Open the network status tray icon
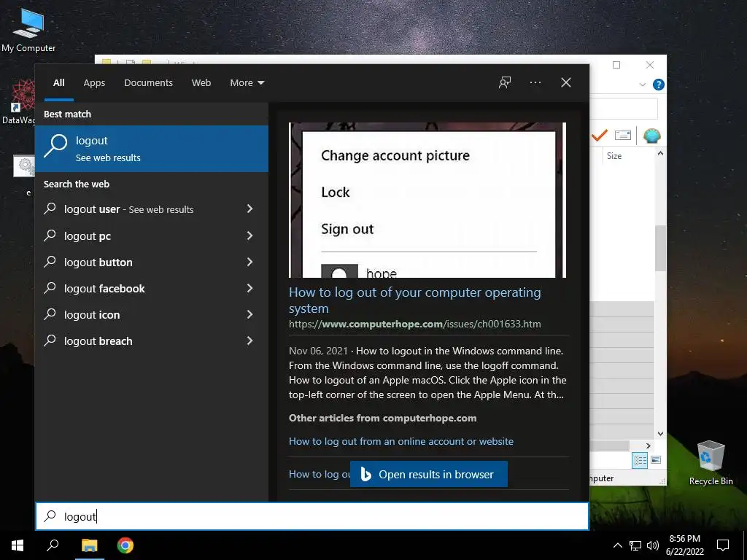 coord(635,545)
